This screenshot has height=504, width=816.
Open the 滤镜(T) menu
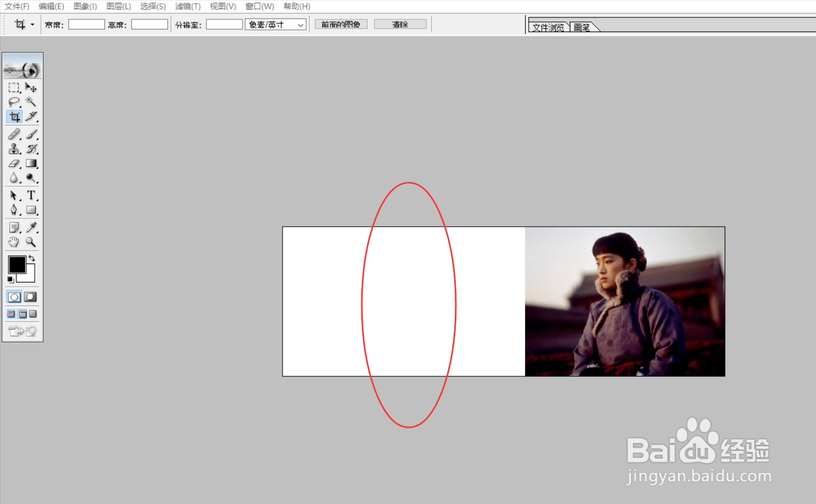(187, 6)
